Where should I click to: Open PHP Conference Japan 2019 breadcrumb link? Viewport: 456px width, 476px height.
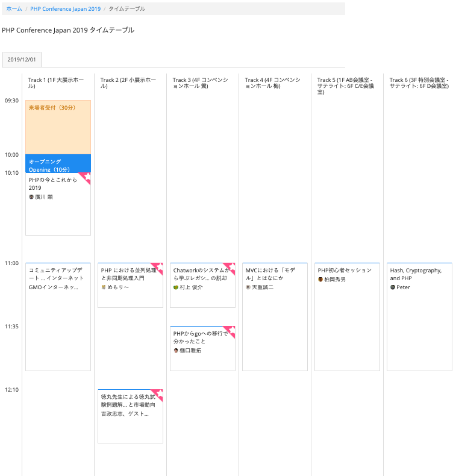(x=65, y=9)
